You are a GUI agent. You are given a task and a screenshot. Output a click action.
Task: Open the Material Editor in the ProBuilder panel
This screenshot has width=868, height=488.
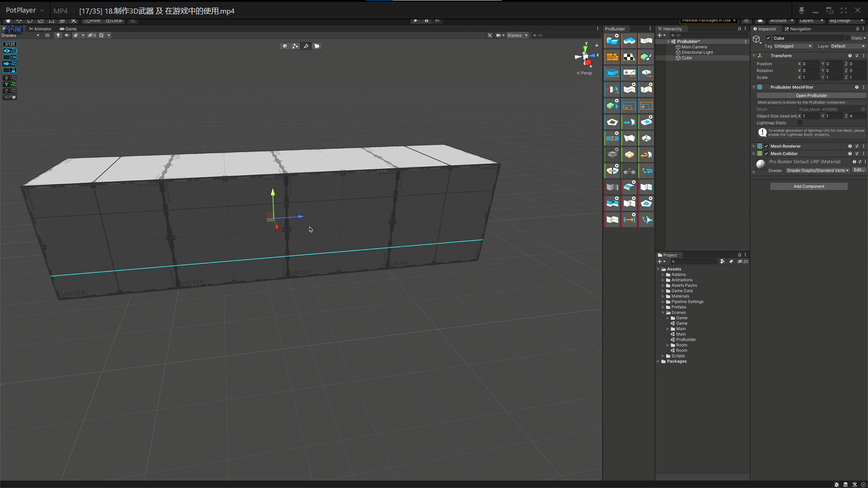pos(613,57)
